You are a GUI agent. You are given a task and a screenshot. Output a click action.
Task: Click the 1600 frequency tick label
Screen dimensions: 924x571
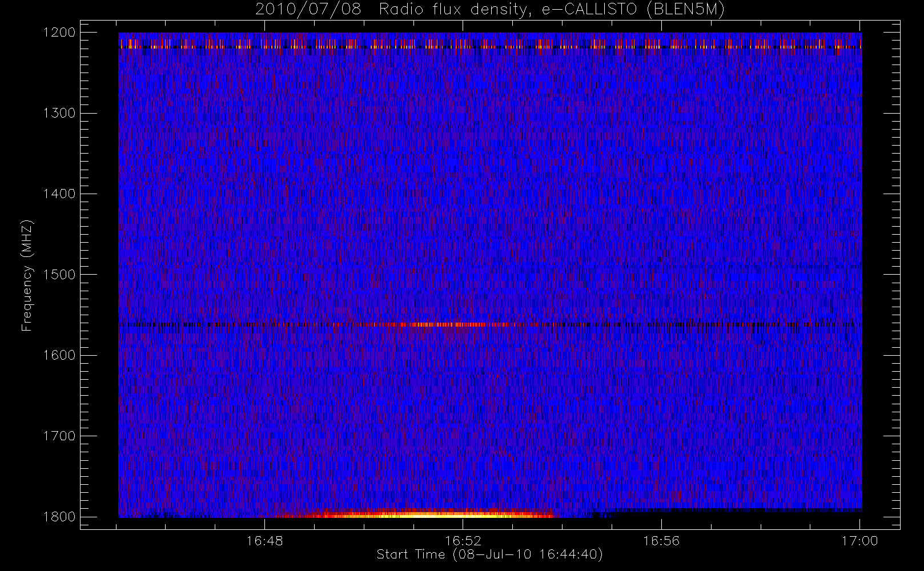tap(59, 355)
